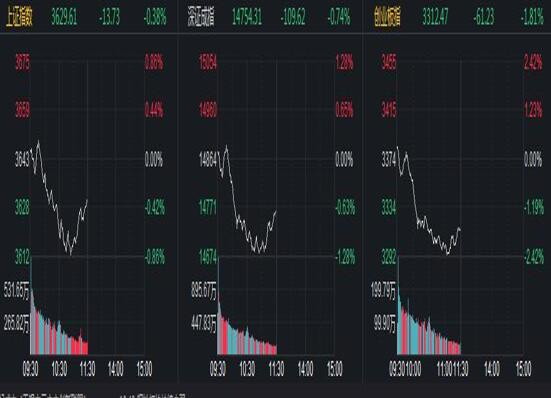This screenshot has width=551, height=398.
Task: Click the 3292 lower price label
Action: pyautogui.click(x=389, y=257)
